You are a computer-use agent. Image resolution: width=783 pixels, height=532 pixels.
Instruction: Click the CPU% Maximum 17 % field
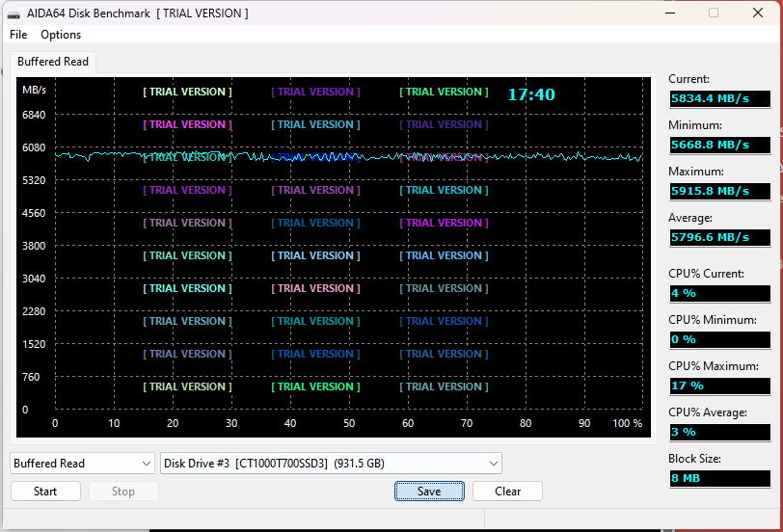tap(719, 386)
